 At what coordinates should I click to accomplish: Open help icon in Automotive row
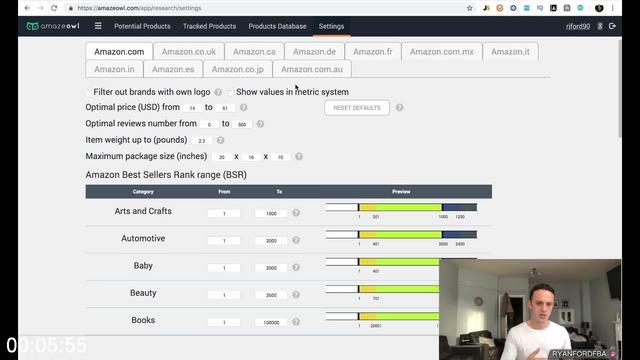click(296, 240)
